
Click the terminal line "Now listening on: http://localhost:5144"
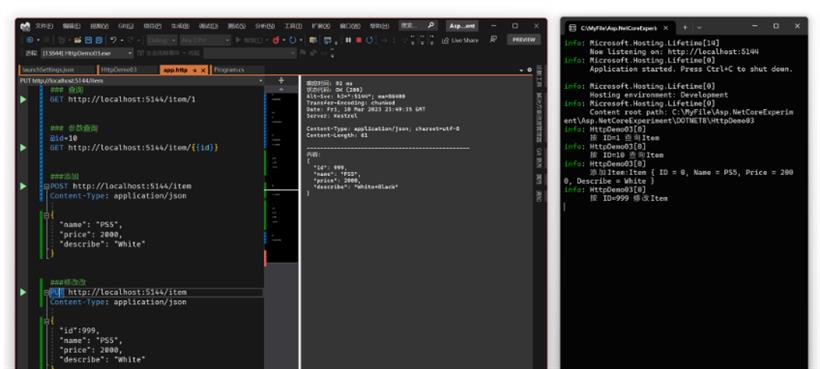[x=674, y=52]
